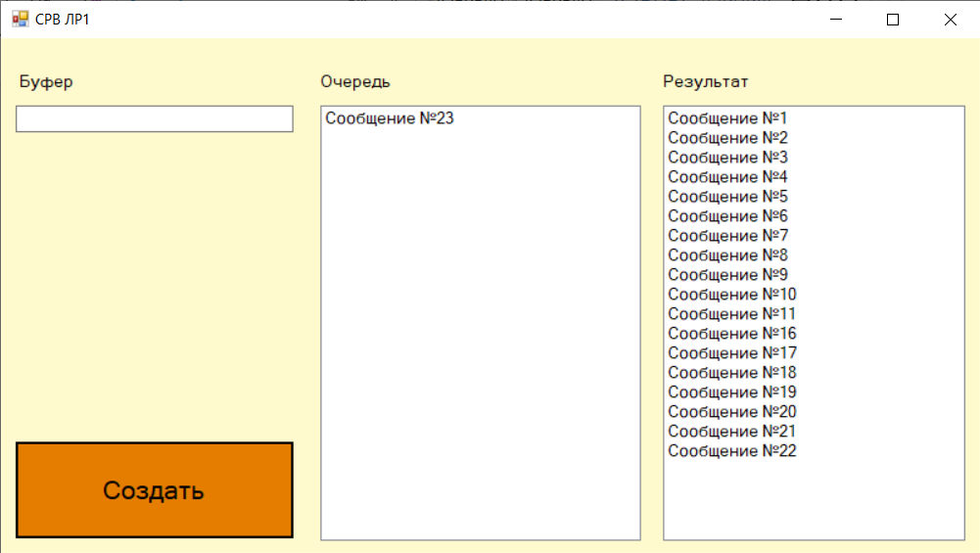This screenshot has height=553, width=980.
Task: Select Сообщение №21 in Результат list
Action: tap(814, 432)
